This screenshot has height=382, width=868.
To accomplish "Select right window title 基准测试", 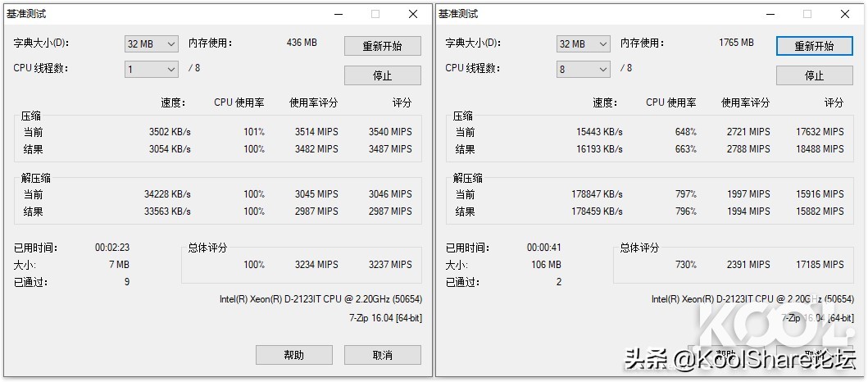I will 458,14.
